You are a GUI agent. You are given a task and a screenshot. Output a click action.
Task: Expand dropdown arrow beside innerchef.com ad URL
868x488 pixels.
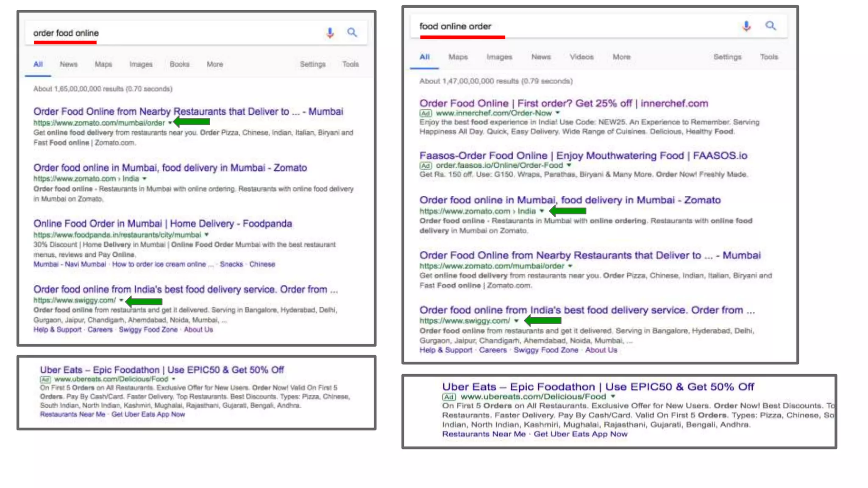[558, 113]
